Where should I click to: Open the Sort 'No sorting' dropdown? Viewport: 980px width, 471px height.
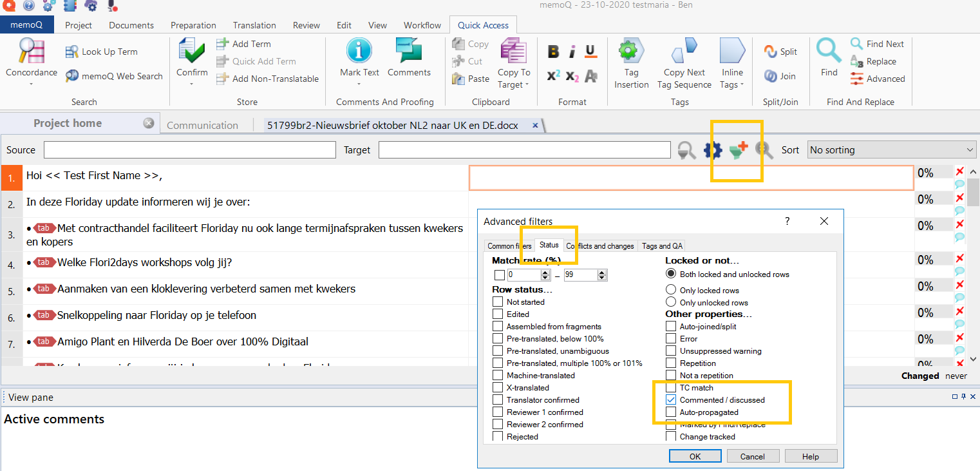coord(892,150)
